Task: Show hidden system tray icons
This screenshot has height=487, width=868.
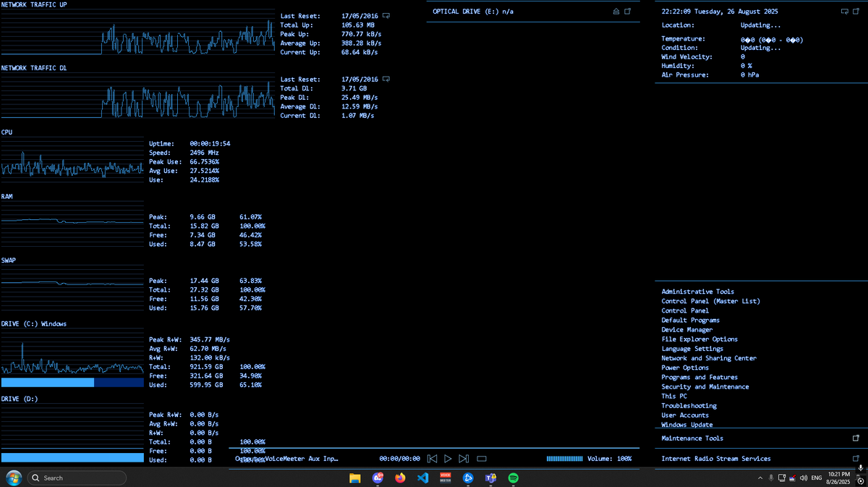Action: pos(759,478)
